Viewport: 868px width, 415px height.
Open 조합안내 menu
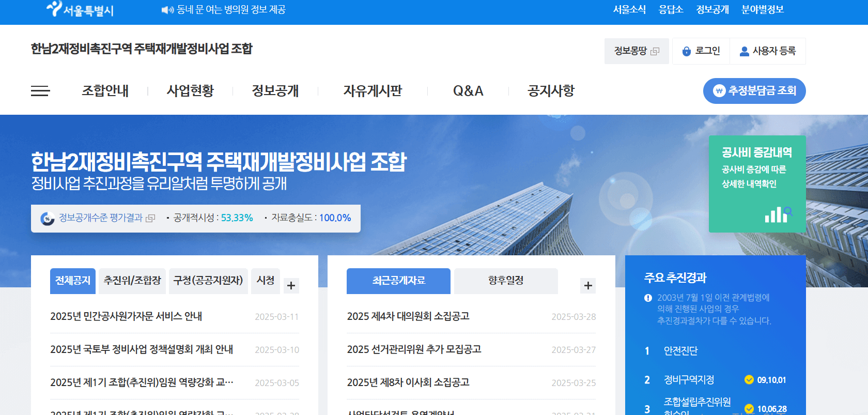click(x=105, y=91)
